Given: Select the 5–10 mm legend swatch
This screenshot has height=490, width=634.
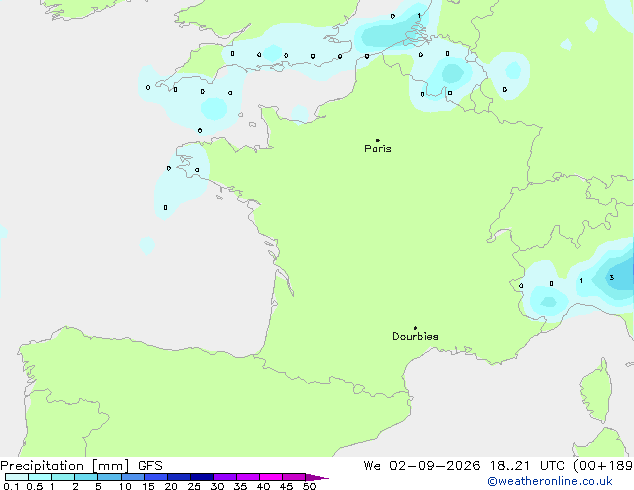Looking at the screenshot, I should click(x=109, y=477).
